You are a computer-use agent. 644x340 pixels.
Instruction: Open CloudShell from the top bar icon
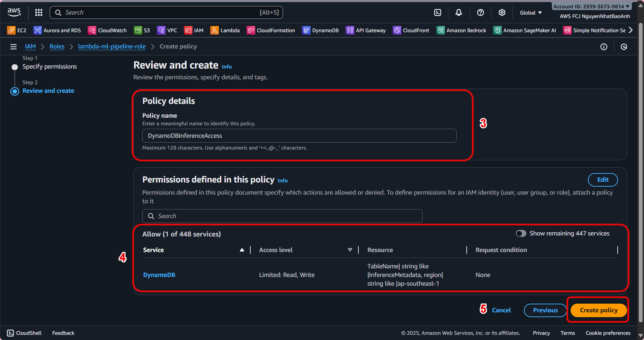click(438, 12)
